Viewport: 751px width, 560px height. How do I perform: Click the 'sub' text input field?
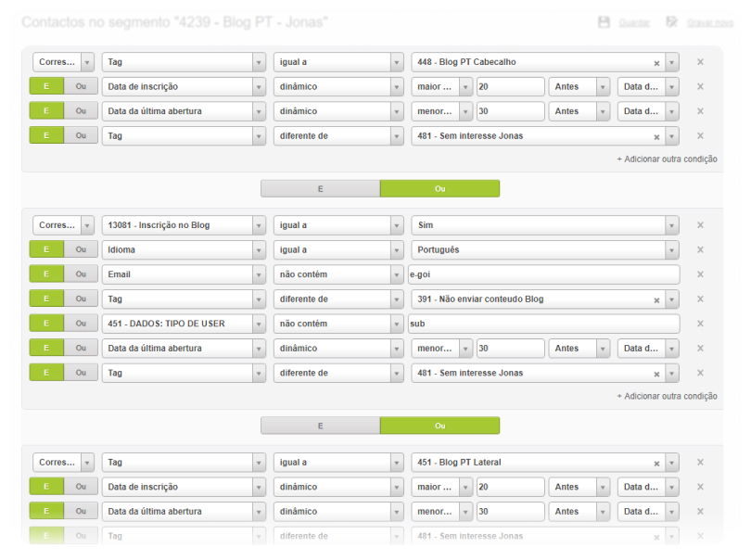pyautogui.click(x=542, y=324)
